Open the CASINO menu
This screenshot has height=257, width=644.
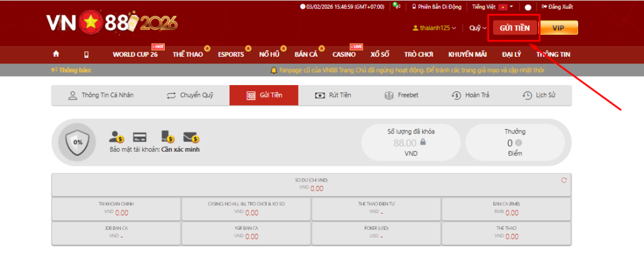[344, 54]
